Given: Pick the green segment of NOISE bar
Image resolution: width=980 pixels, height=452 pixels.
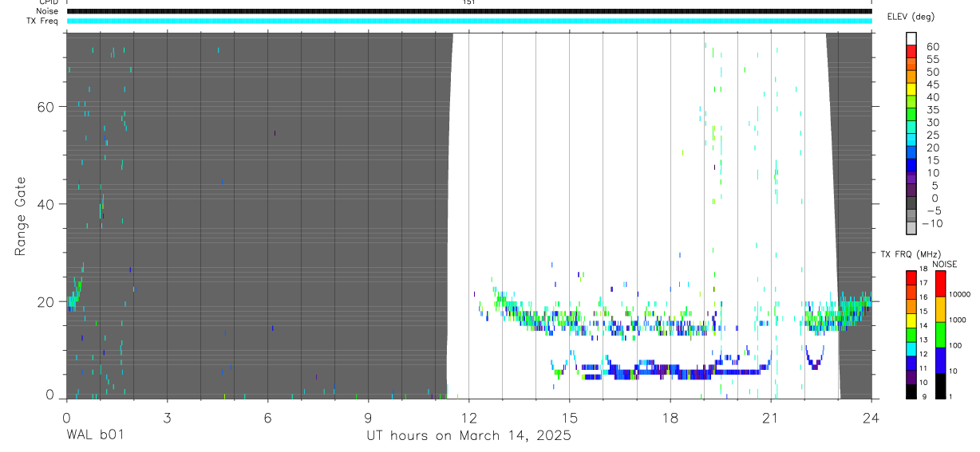Looking at the screenshot, I should point(940,334).
